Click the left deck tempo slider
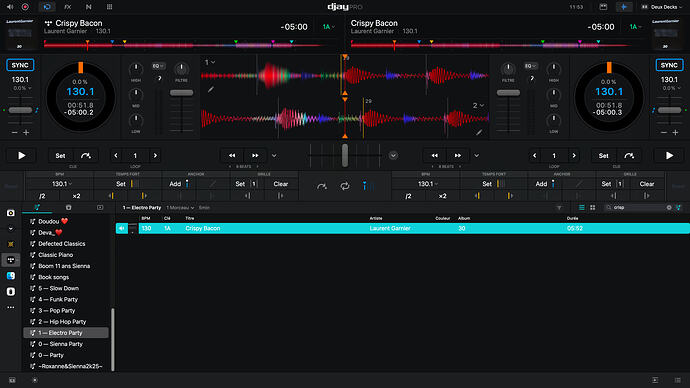 20,110
